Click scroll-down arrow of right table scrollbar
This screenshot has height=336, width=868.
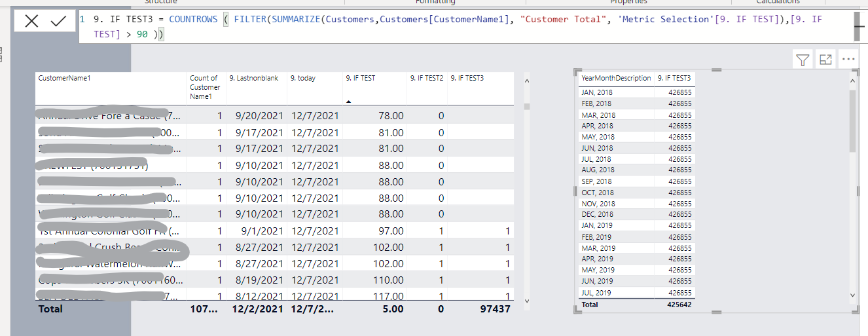(x=852, y=295)
